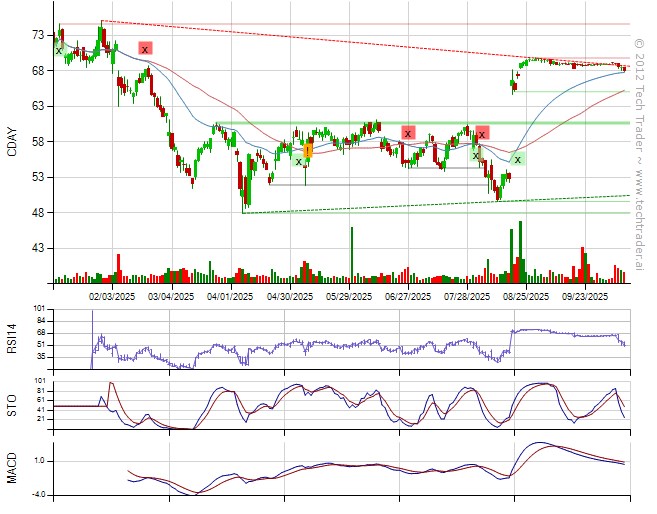Click the 05/29/2025 date label
This screenshot has width=657, height=514.
coord(351,296)
